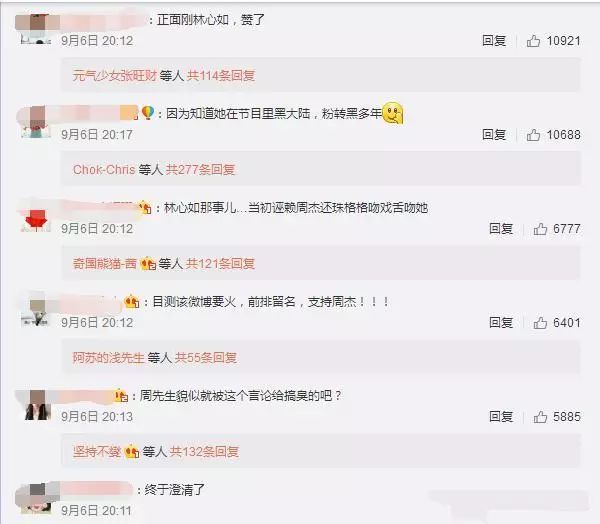Like the comment with 10921 likes

[533, 41]
